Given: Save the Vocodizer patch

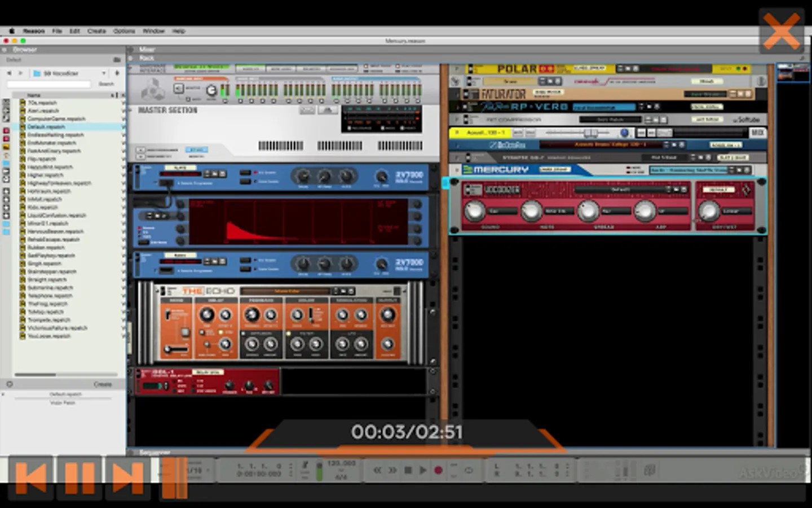Looking at the screenshot, I should 683,190.
